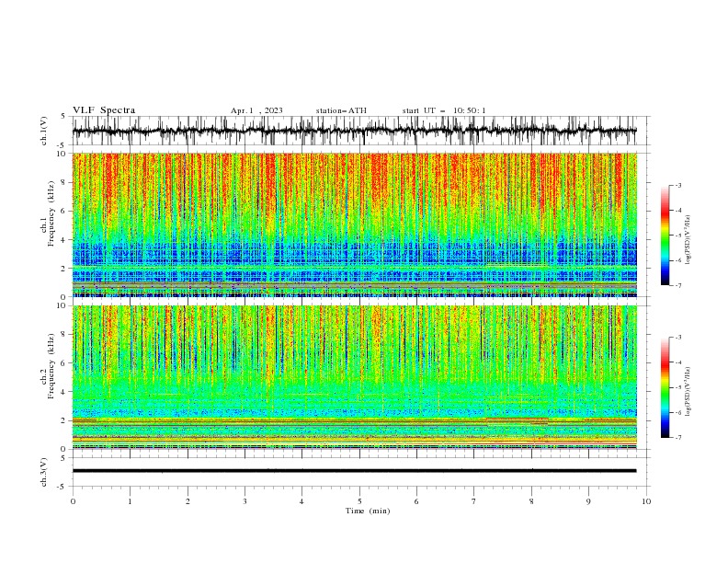The height and width of the screenshot is (563, 728).
Task: Click the ch.1(V) waveform axis label
Action: 44,131
